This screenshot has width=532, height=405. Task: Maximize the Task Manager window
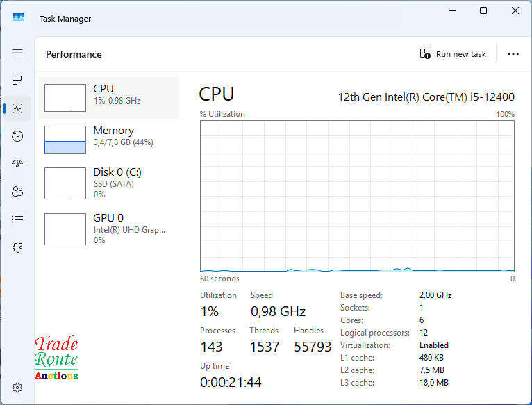pyautogui.click(x=483, y=10)
